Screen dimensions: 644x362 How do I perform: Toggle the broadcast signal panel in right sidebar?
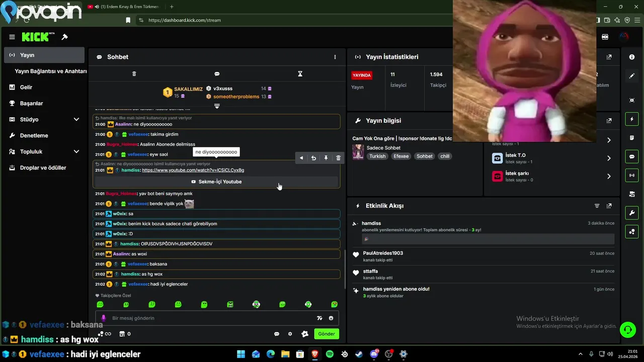point(632,175)
